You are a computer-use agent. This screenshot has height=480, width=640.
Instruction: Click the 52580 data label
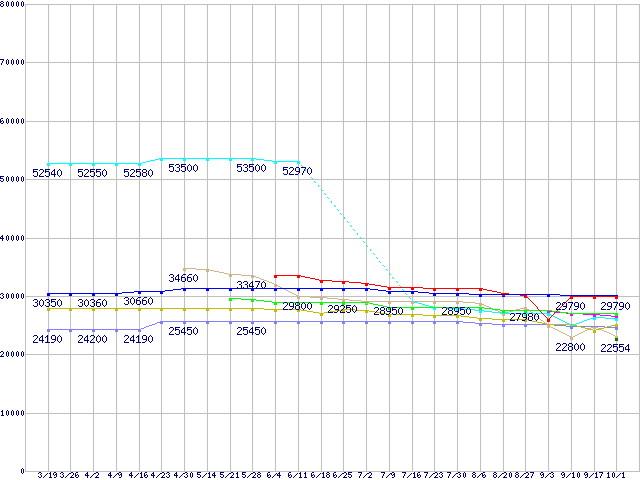[x=138, y=173]
